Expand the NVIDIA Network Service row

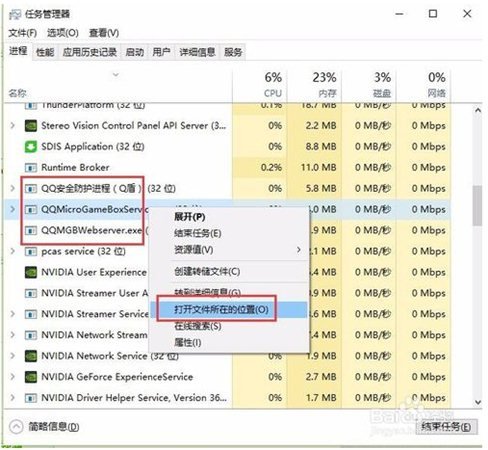[13, 356]
